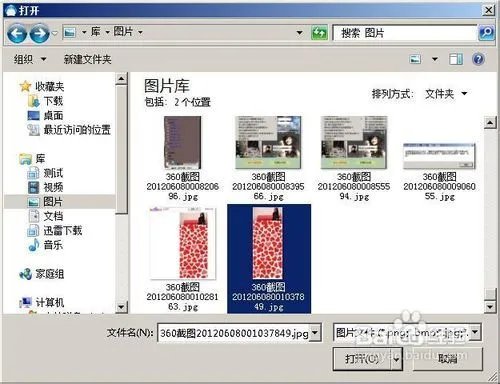The width and height of the screenshot is (500, 384).
Task: Click the 文件名 input field
Action: (234, 333)
